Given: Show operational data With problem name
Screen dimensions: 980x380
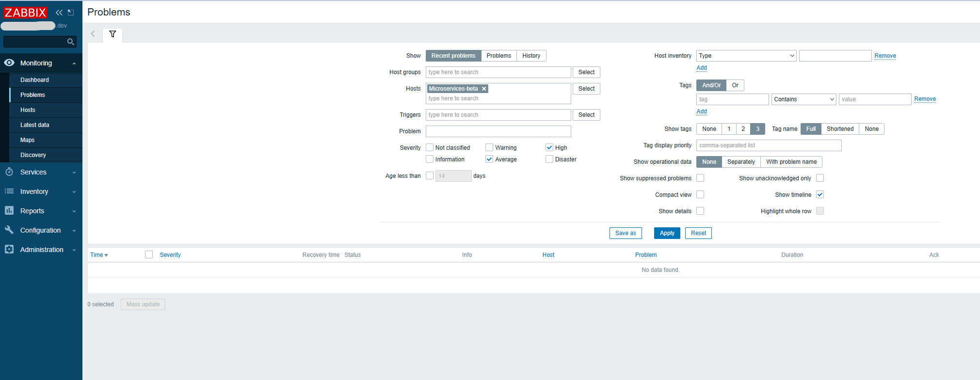Looking at the screenshot, I should (x=791, y=162).
